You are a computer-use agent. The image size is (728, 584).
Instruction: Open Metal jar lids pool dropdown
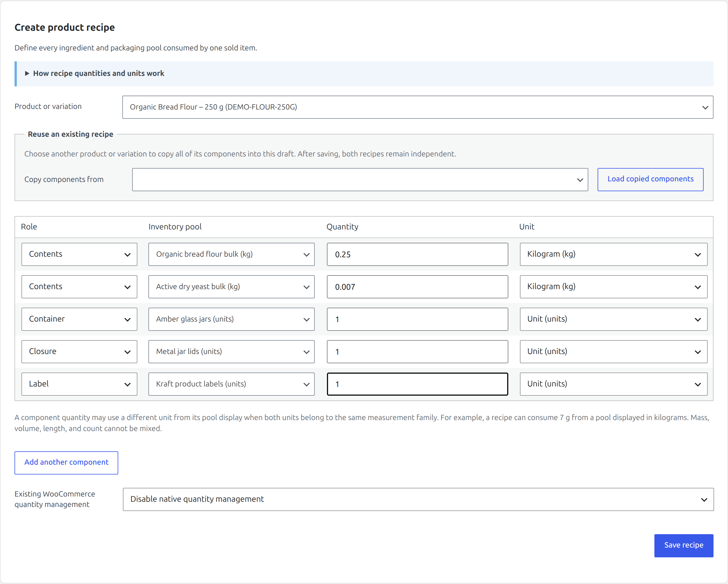(x=231, y=351)
